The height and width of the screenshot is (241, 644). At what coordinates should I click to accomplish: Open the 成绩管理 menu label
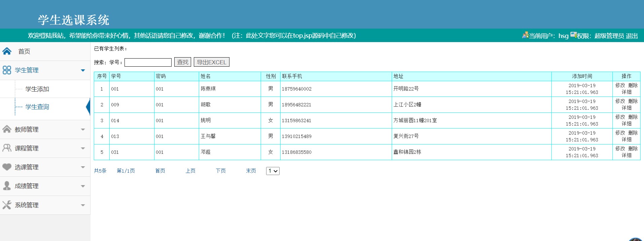click(x=27, y=186)
